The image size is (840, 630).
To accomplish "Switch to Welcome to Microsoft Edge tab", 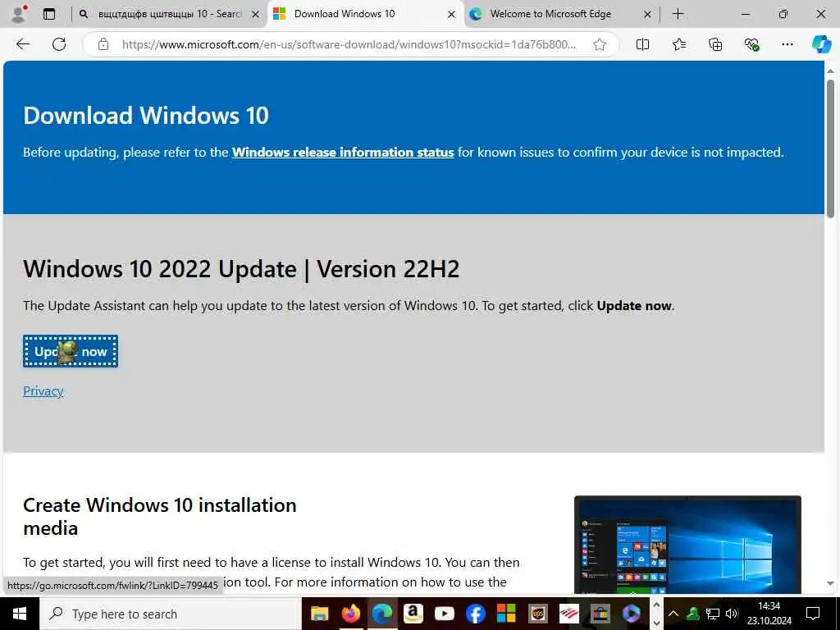I will point(559,14).
